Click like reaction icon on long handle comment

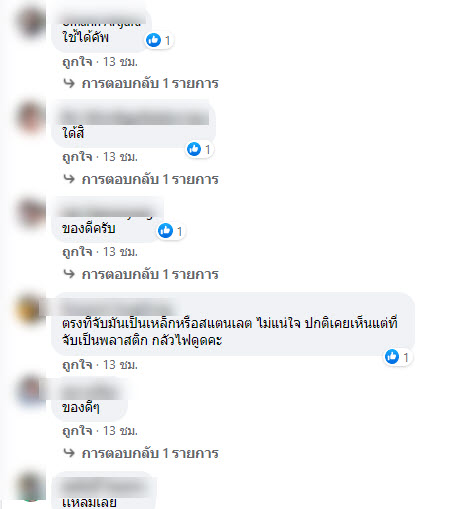point(392,357)
